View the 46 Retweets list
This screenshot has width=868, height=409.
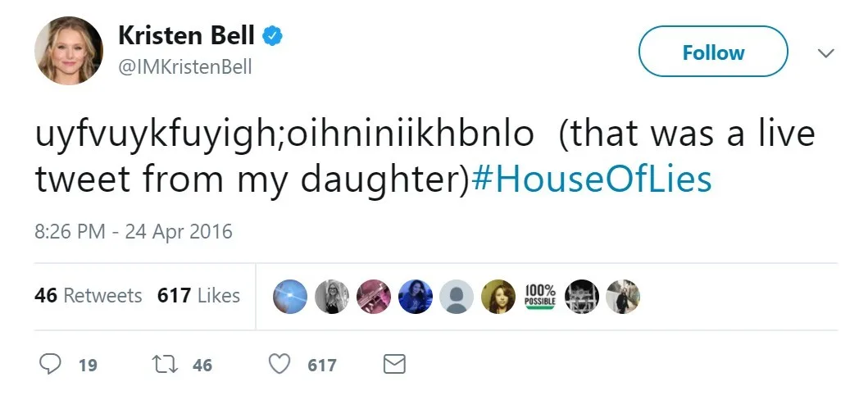[x=88, y=296]
